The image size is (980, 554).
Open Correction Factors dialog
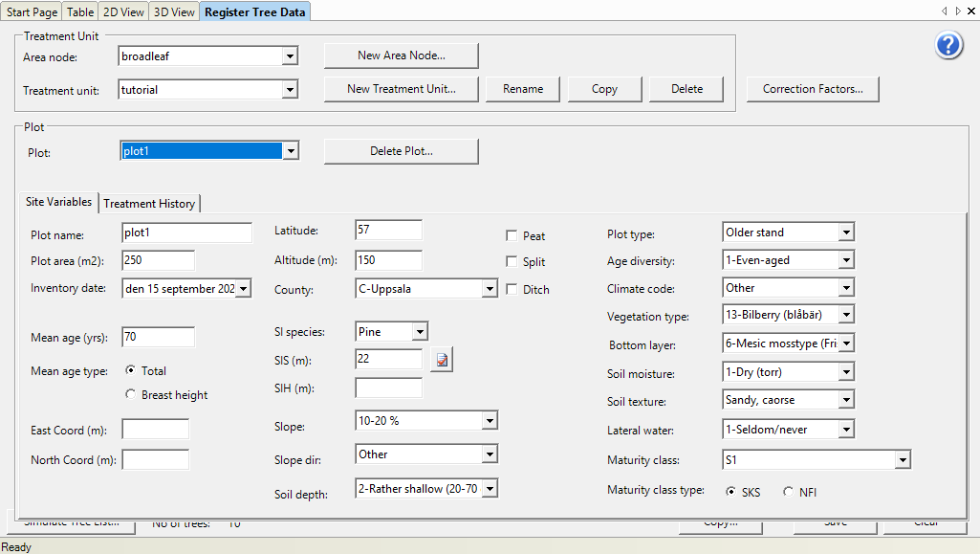tap(813, 89)
